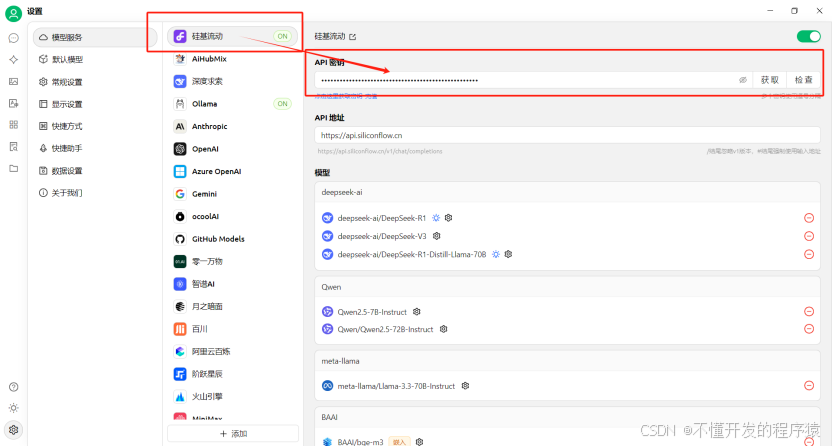Open settings gear for DeepSeek-R1-Distill-Llama-70B
This screenshot has height=446, width=832.
coord(508,254)
